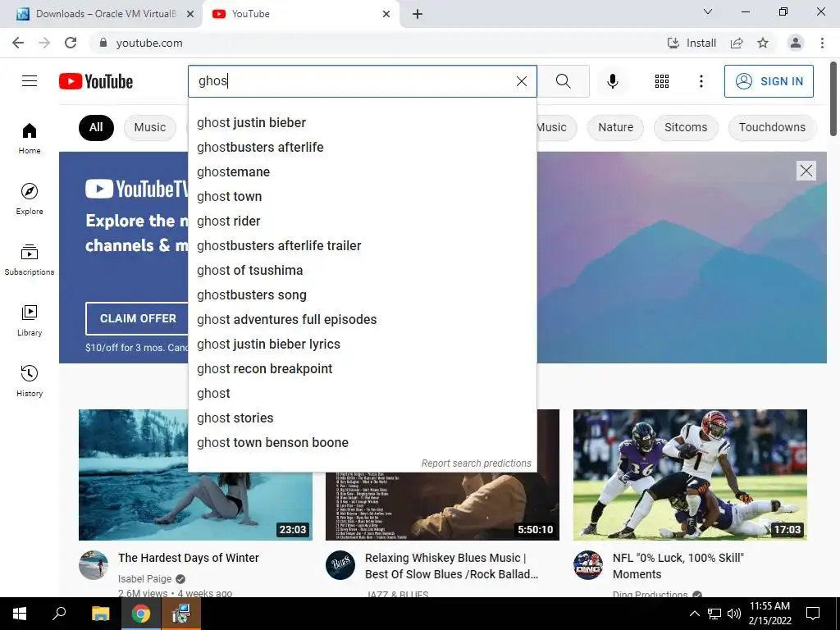Click the Ding Productions channel avatar
The image size is (840, 630).
pos(588,565)
